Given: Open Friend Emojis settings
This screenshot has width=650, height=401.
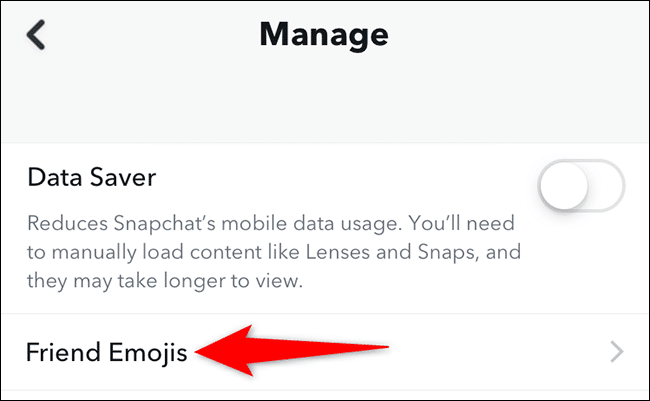Looking at the screenshot, I should pos(107,352).
